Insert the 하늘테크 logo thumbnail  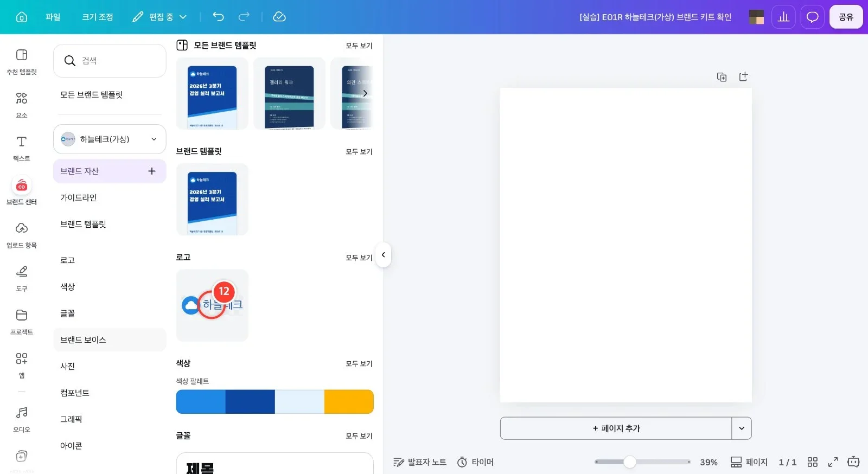[212, 305]
